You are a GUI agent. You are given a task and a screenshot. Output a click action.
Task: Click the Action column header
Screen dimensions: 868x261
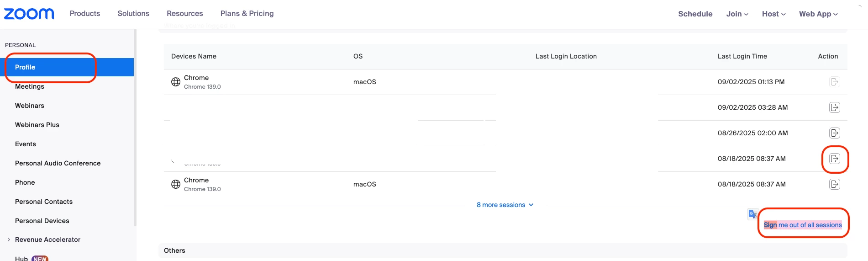tap(828, 56)
